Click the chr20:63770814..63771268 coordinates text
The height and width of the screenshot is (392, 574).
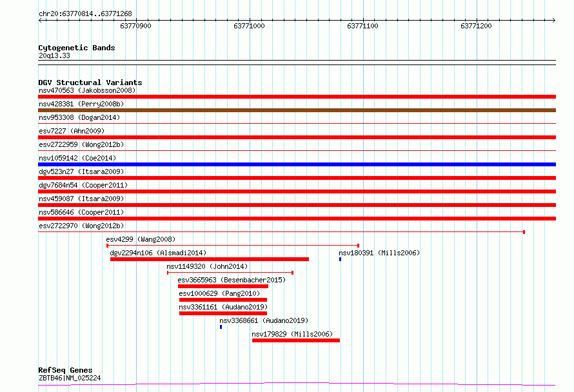click(85, 14)
